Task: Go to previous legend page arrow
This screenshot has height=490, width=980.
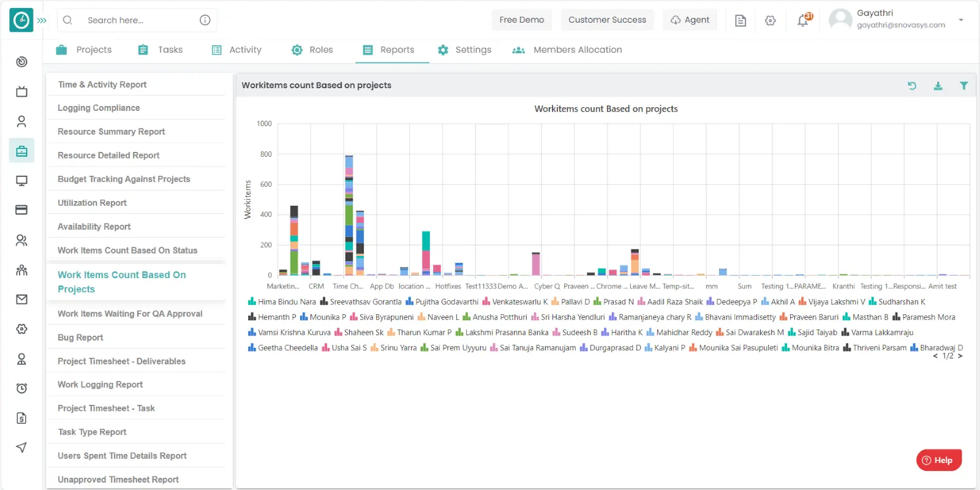Action: 935,356
